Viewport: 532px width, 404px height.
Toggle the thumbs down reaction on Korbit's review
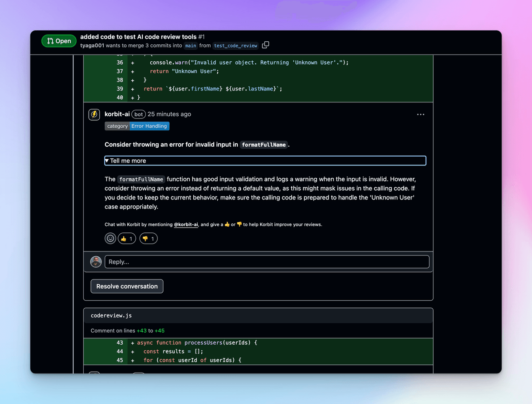148,238
